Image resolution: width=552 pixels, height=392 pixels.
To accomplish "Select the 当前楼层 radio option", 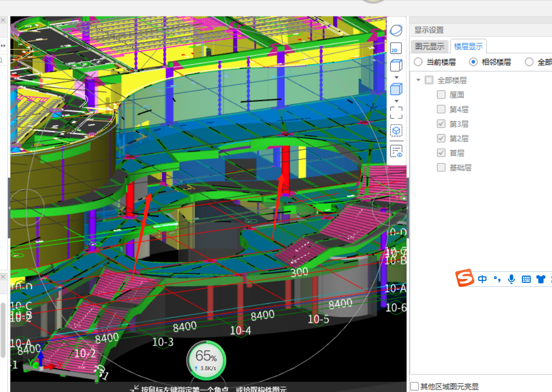I will click(418, 62).
